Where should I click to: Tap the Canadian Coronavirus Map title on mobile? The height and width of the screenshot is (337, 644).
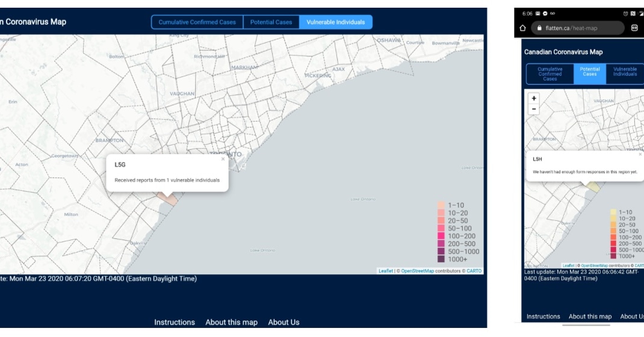point(563,52)
